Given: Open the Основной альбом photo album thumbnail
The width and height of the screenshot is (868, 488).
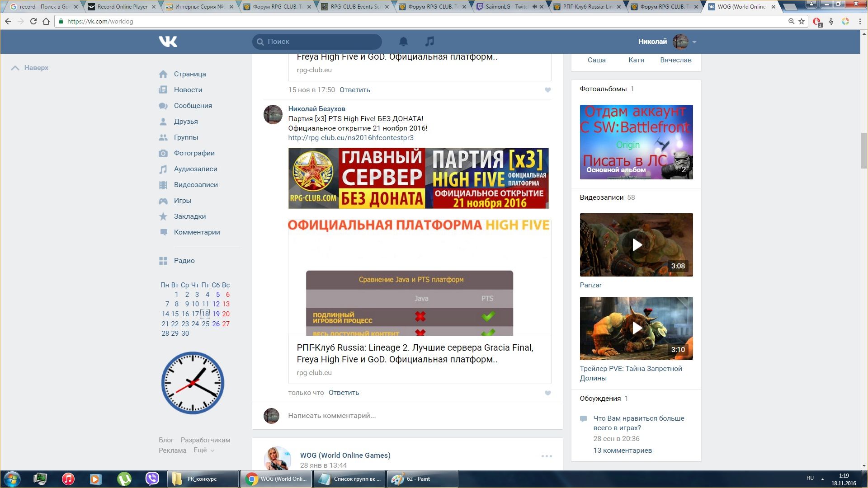Looking at the screenshot, I should click(636, 142).
